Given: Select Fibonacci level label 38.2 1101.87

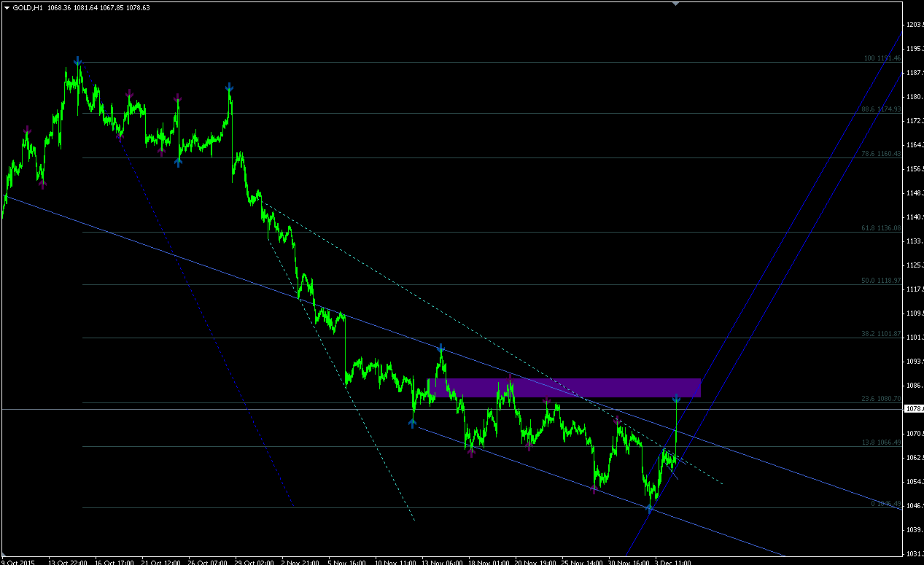Looking at the screenshot, I should (881, 333).
